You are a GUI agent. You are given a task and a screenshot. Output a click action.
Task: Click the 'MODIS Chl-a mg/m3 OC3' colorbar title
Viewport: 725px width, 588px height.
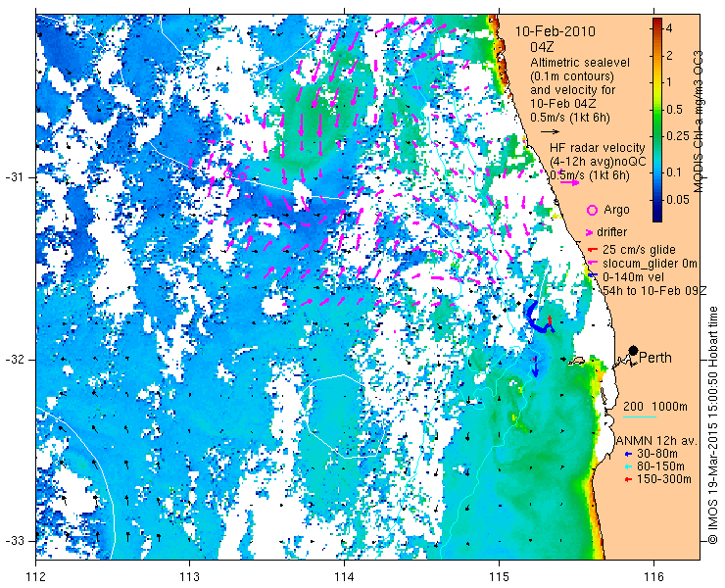click(x=699, y=122)
